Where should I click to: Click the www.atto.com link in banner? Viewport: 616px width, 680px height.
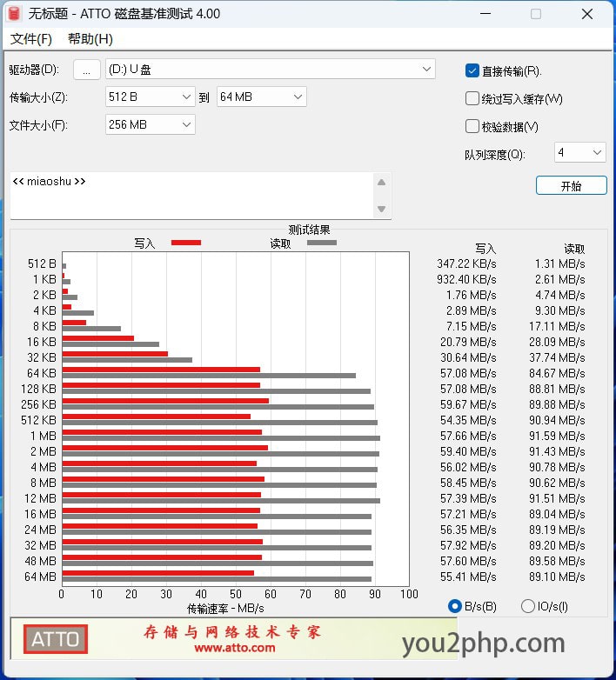point(235,648)
